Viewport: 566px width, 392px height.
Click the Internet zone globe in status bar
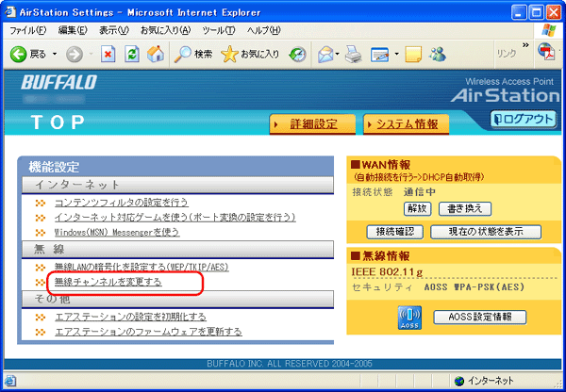pos(459,381)
